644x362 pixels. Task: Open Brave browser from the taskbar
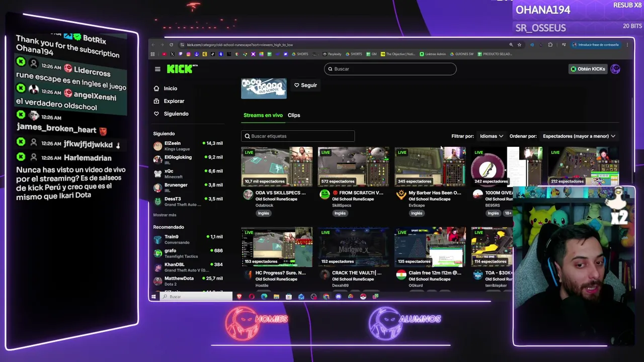point(239,297)
